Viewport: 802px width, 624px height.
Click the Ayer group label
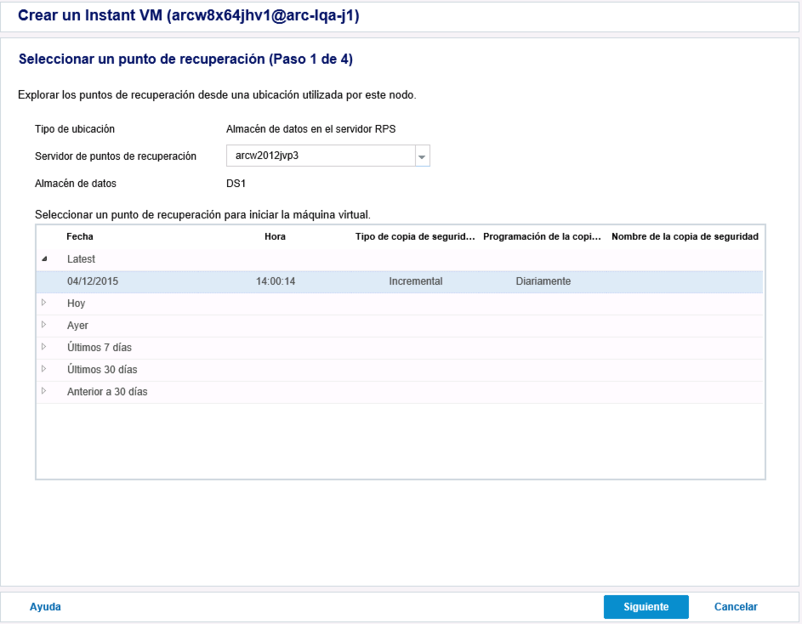tap(77, 325)
